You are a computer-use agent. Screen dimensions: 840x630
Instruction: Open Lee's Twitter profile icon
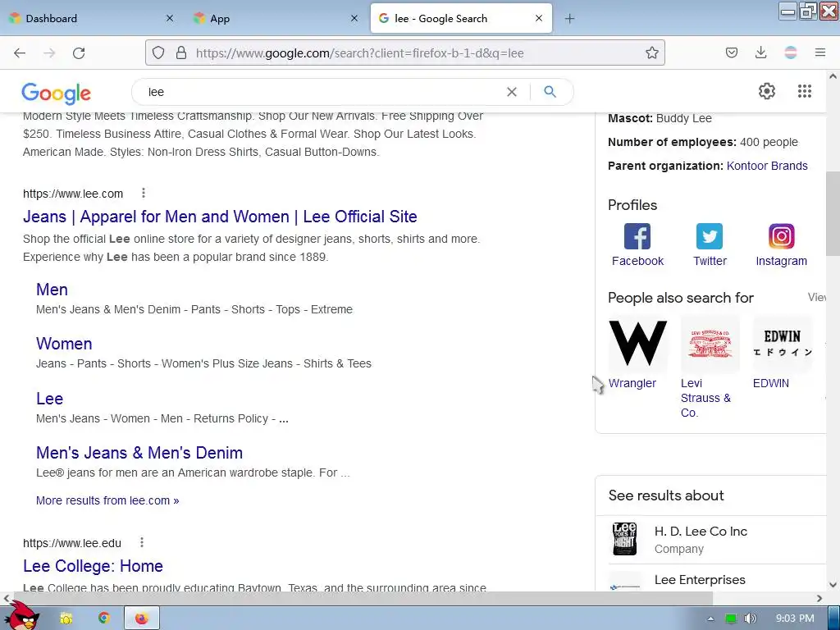[710, 236]
